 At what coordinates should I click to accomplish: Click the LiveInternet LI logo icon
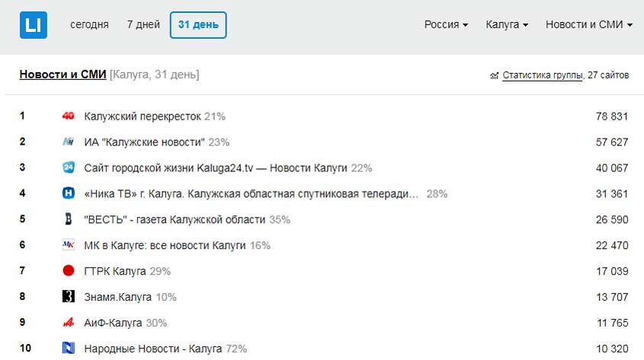34,25
